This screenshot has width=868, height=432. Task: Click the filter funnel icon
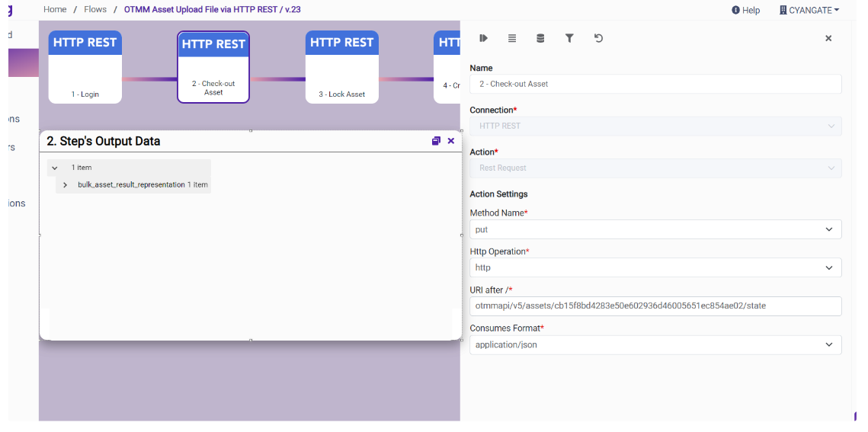[x=569, y=38]
